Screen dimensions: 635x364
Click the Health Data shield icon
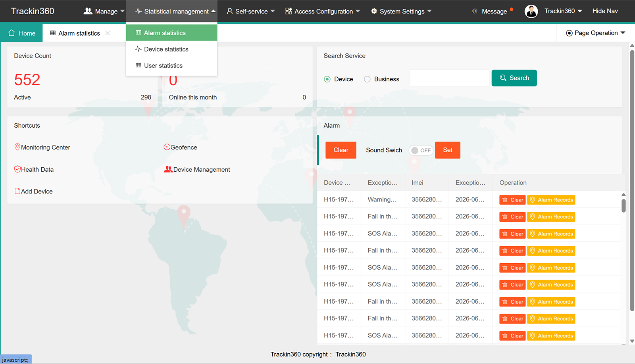click(x=17, y=169)
